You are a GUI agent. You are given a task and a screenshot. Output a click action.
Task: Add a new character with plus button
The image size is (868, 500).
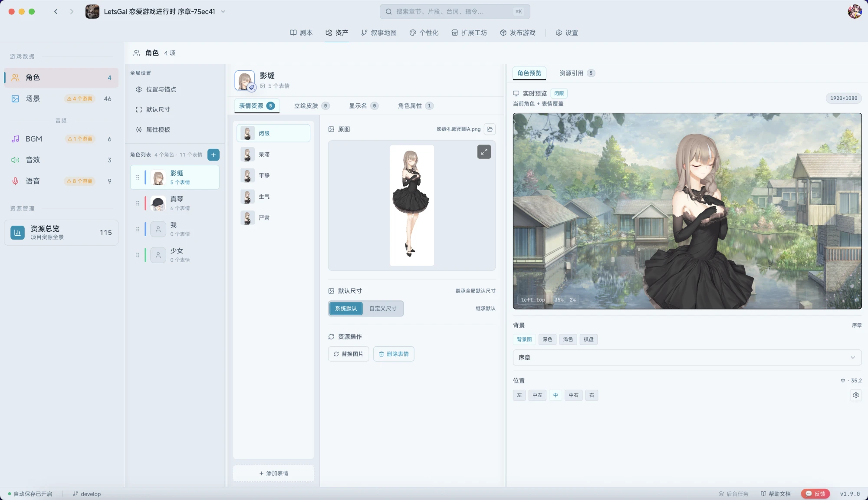[x=214, y=155]
